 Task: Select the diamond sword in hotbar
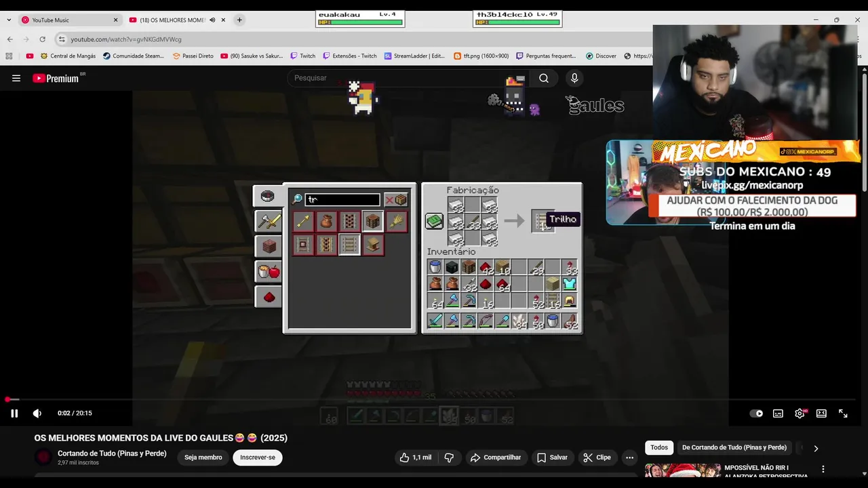[435, 321]
